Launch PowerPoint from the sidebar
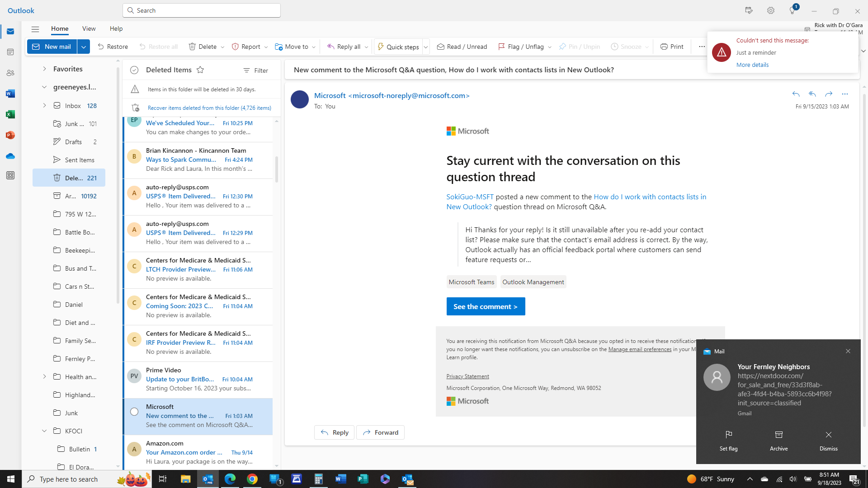 tap(10, 135)
